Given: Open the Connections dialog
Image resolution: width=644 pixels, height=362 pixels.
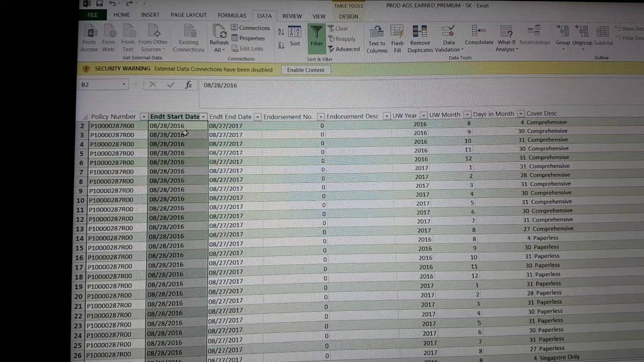Looking at the screenshot, I should point(250,28).
